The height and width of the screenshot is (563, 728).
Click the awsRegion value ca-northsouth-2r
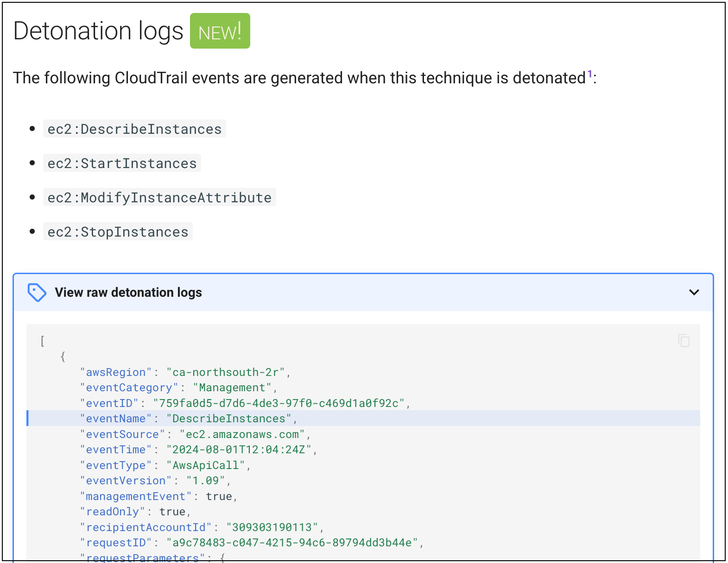pos(225,372)
